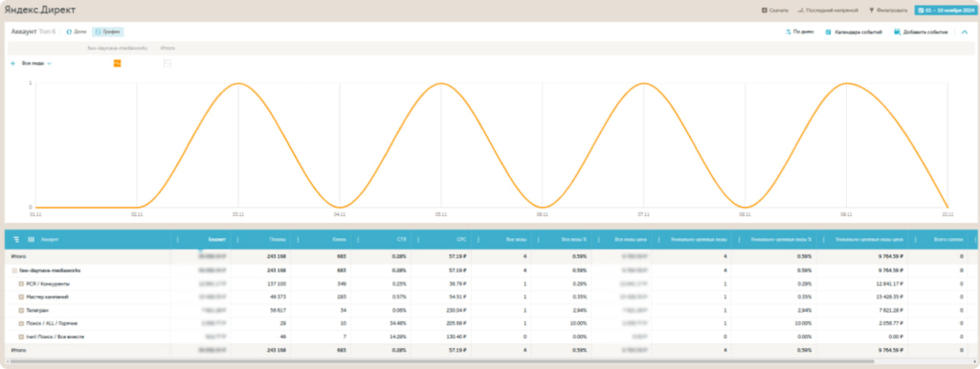Click the 03.11 peak on the chart line
Image resolution: width=980 pixels, height=369 pixels.
pos(238,83)
